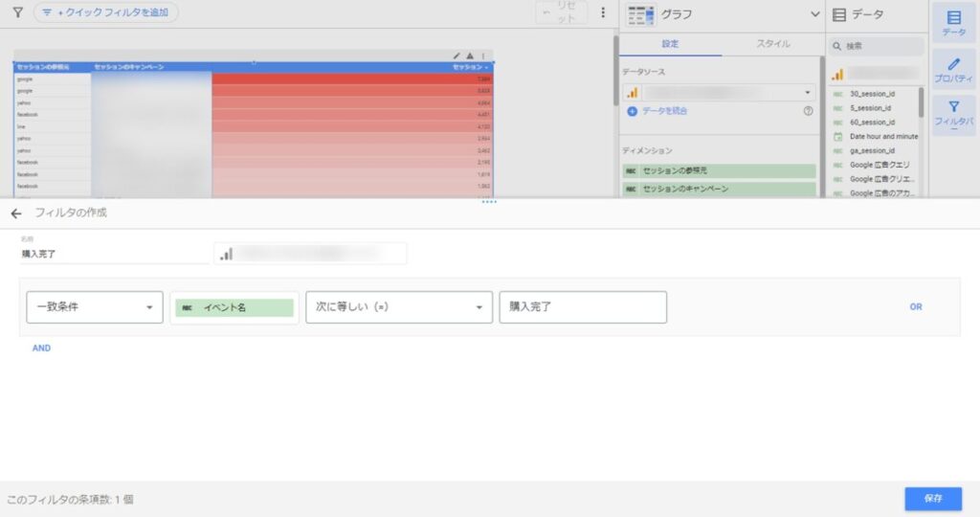
Task: Open the three-dot menu beside the reset button
Action: (602, 12)
